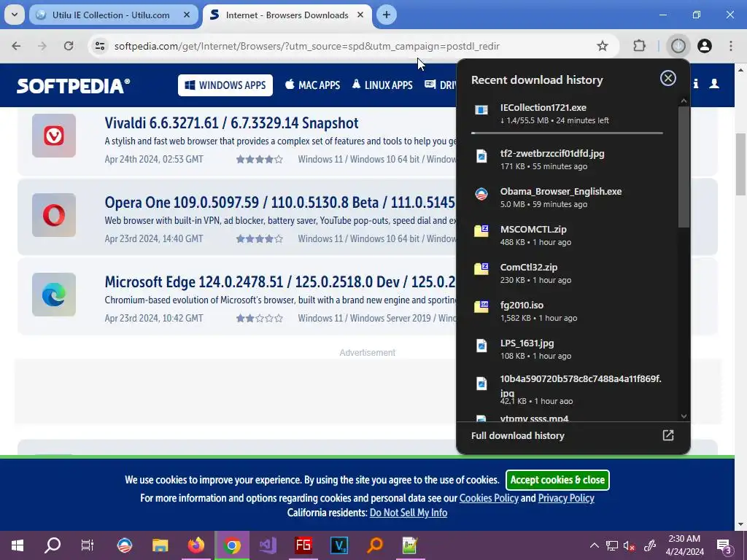747x560 pixels.
Task: Open the Privacy Policy link
Action: pyautogui.click(x=566, y=498)
